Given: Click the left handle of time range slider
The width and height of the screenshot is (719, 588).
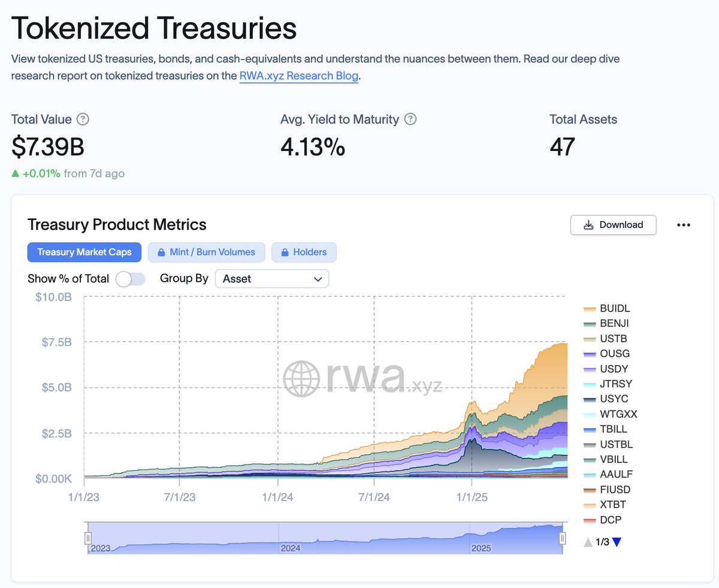Looking at the screenshot, I should [88, 538].
